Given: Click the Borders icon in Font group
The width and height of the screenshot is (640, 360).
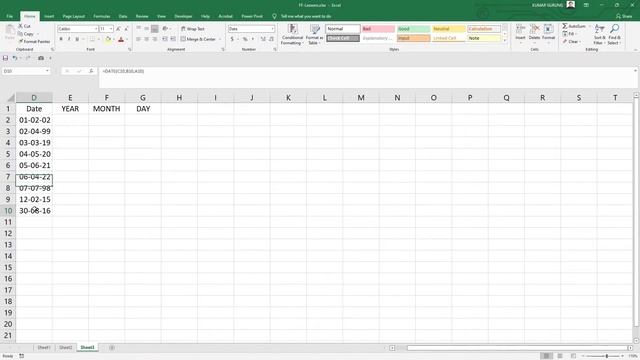Looking at the screenshot, I should (x=92, y=39).
